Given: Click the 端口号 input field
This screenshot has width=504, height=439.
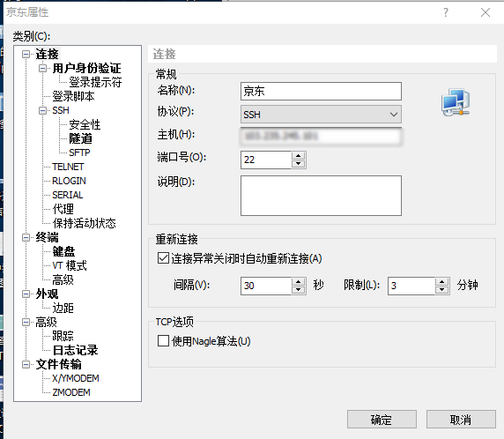Looking at the screenshot, I should click(x=266, y=160).
